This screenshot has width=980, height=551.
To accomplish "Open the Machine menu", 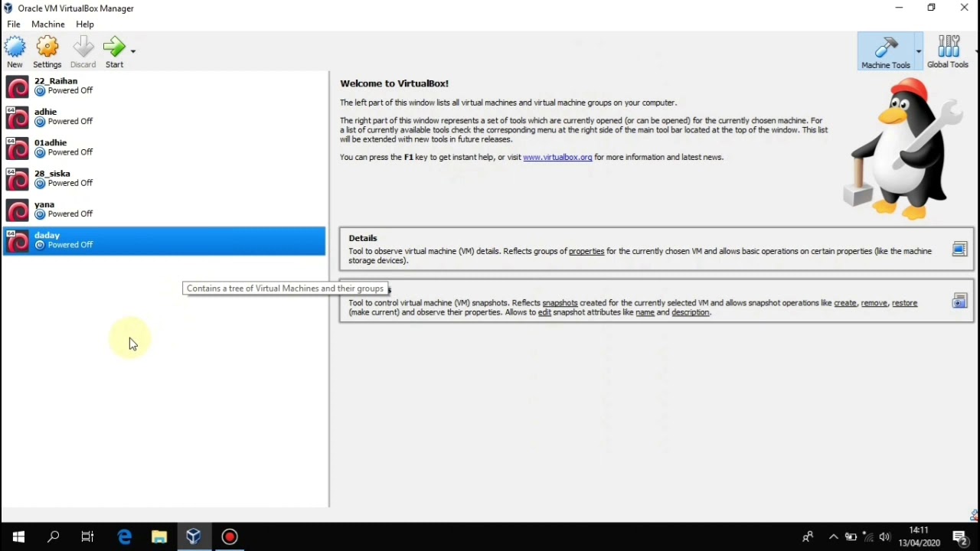I will coord(48,24).
